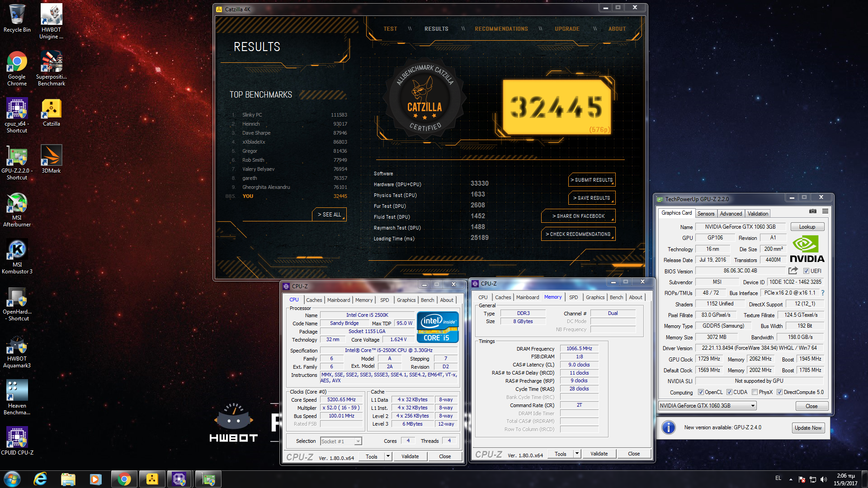Open Catzilla desktop icon
The width and height of the screenshot is (868, 488).
tap(51, 112)
